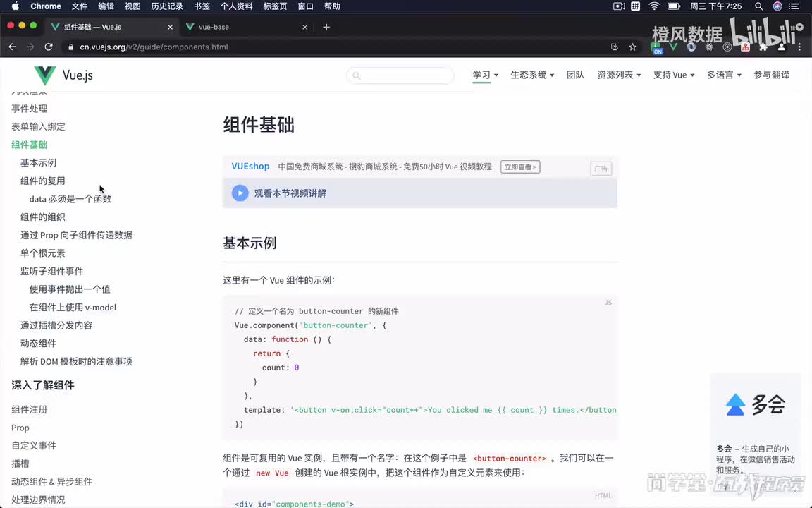
Task: Open Siri from menu bar
Action: coord(777,6)
